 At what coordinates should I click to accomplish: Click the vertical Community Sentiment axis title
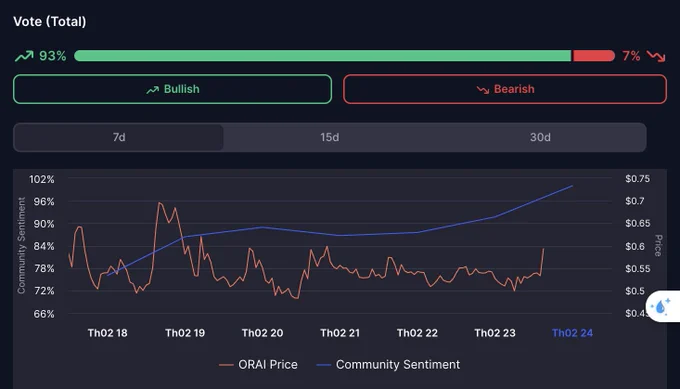pos(21,245)
